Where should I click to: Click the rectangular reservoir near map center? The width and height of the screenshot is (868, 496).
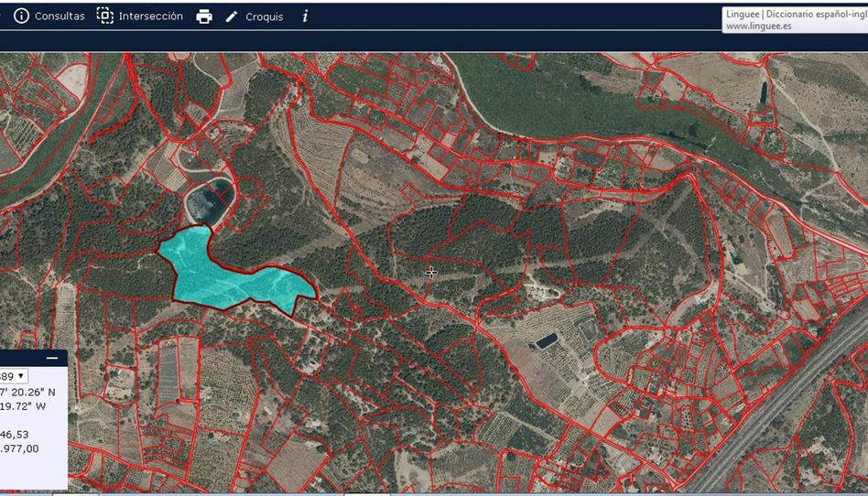547,340
